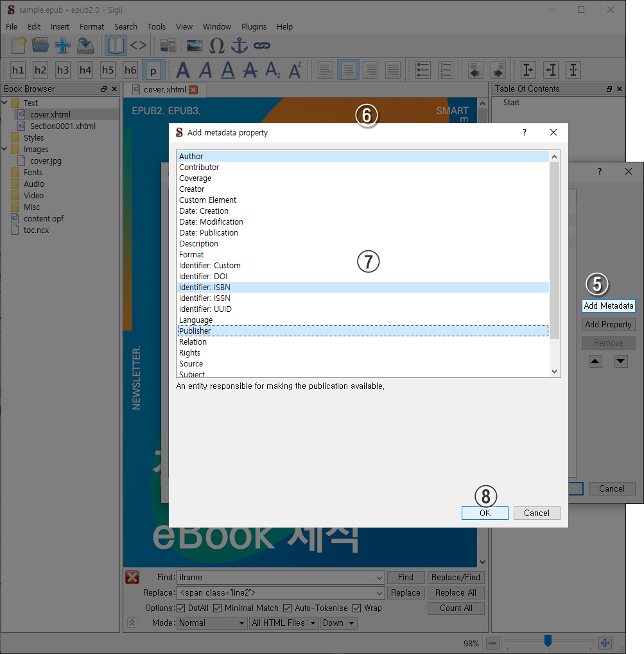The width and height of the screenshot is (644, 654).
Task: Click the Insert ID anchor icon
Action: point(239,46)
